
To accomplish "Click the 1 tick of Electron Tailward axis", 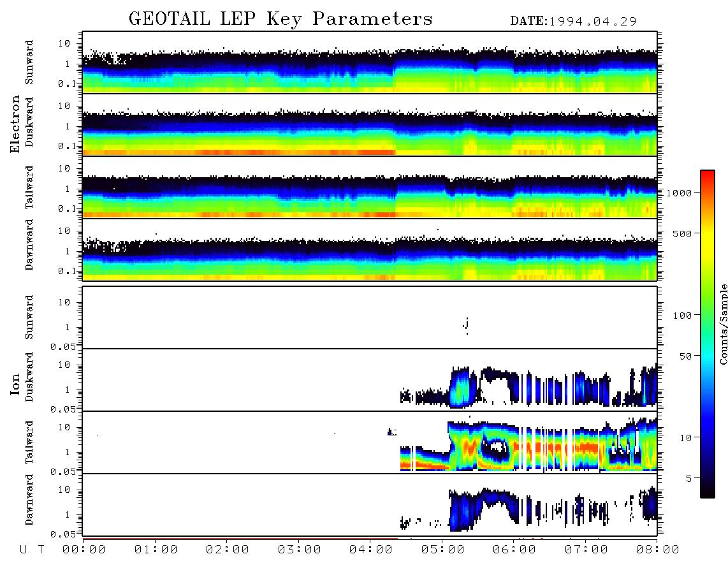I will click(x=68, y=189).
